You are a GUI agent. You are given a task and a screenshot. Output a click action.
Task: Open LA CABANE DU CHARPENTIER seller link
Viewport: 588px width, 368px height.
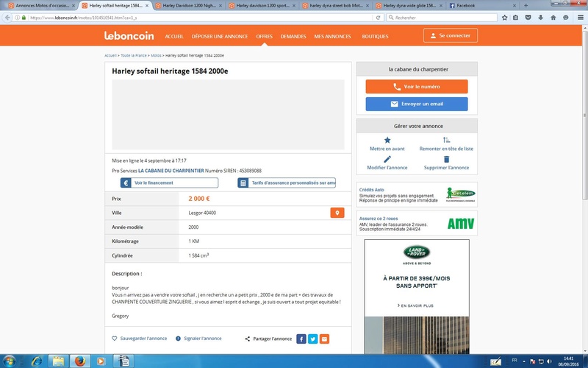[171, 171]
